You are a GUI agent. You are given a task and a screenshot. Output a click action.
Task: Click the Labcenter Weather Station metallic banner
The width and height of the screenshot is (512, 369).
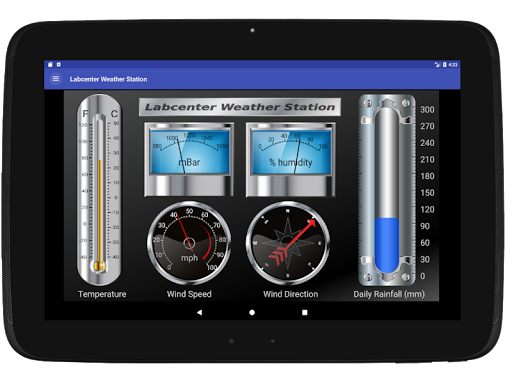(240, 107)
